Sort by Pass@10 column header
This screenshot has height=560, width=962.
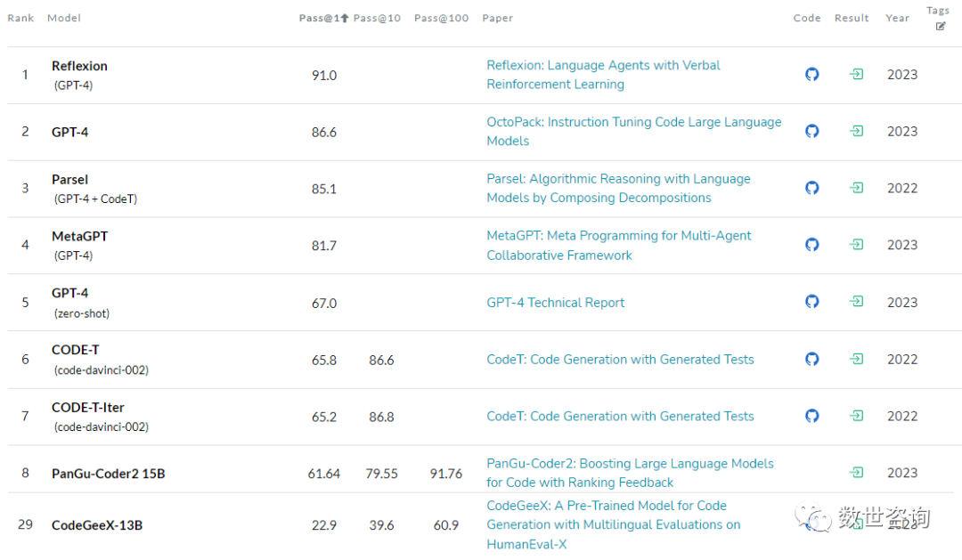tap(377, 19)
